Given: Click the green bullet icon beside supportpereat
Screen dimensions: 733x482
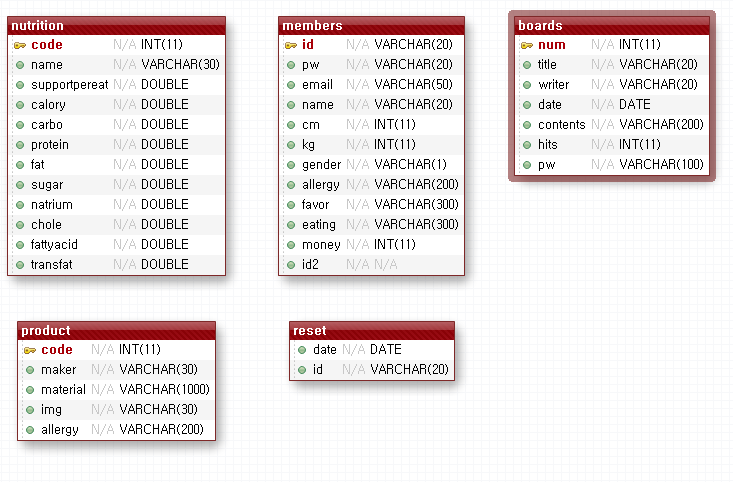Looking at the screenshot, I should (x=20, y=85).
